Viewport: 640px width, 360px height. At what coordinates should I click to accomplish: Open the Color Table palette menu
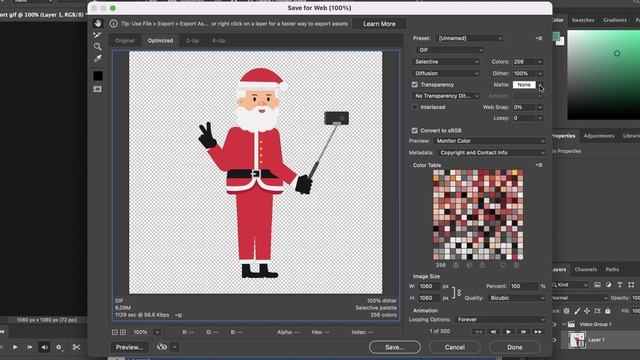pos(539,165)
